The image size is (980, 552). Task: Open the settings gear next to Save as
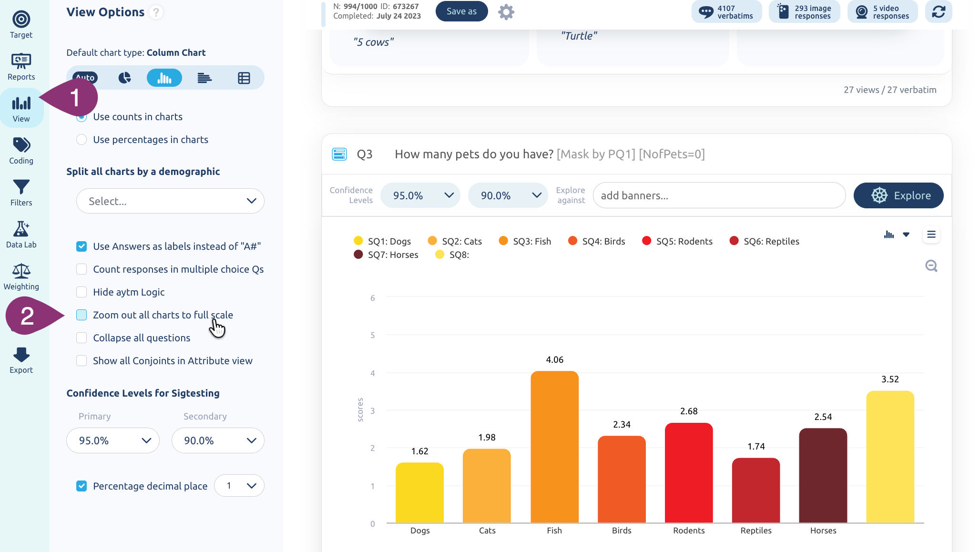point(506,12)
